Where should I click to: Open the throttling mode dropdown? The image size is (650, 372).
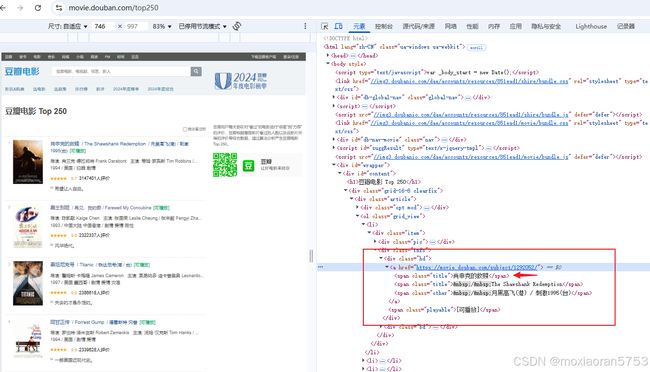click(x=202, y=26)
